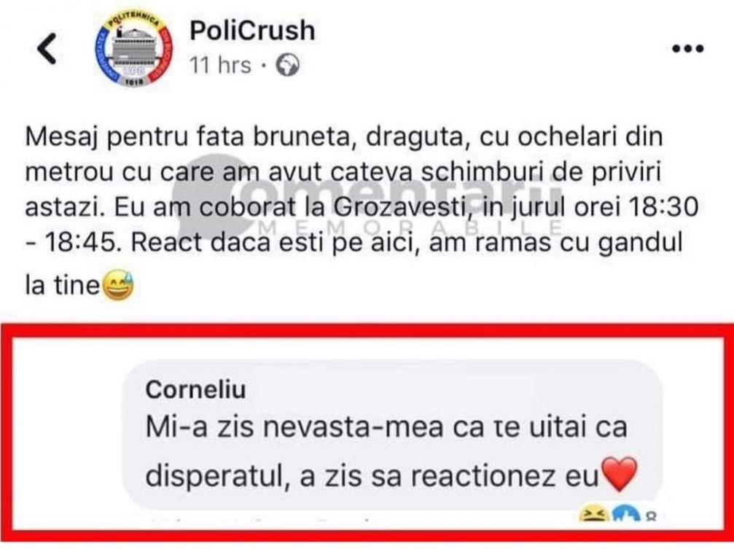Tap the red heart emoji in comment

pos(620,474)
